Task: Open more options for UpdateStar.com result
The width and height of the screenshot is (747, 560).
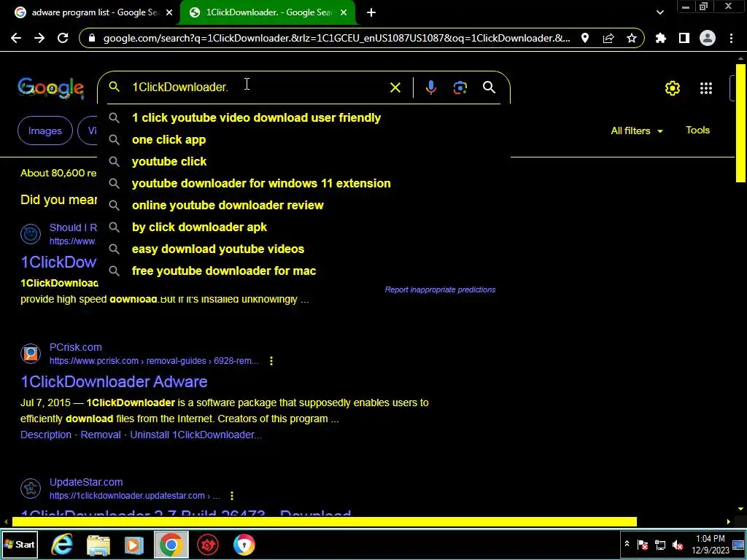Action: (232, 496)
